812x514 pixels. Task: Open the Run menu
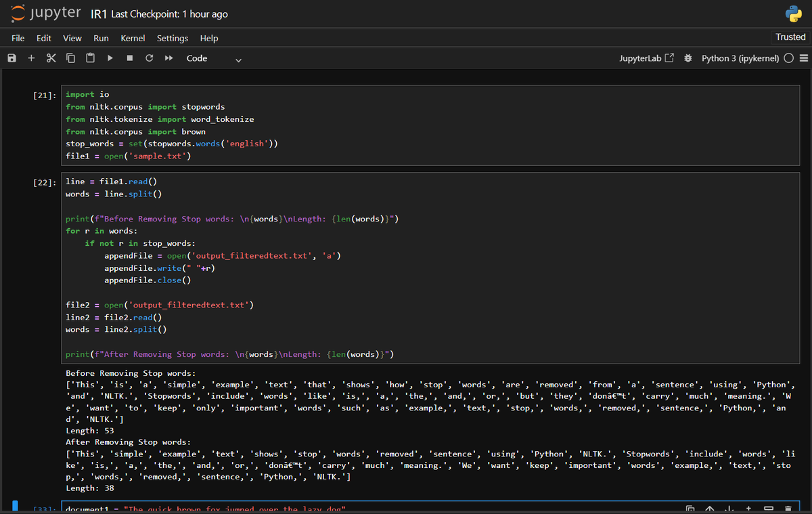[101, 38]
